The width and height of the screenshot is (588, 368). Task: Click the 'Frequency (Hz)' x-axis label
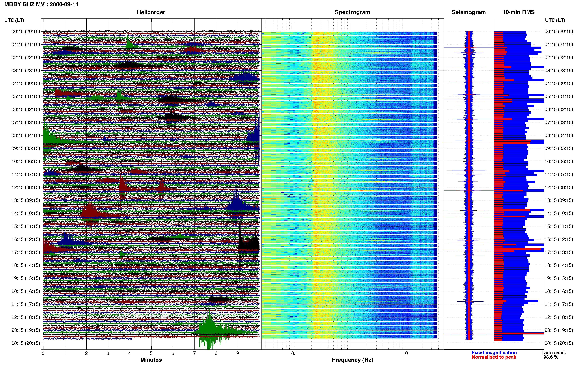(x=352, y=360)
